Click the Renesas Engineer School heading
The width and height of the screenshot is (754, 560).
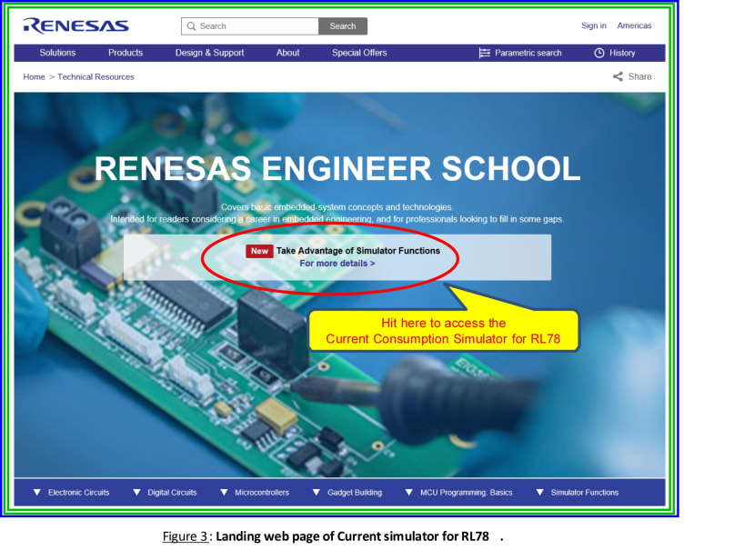click(337, 168)
